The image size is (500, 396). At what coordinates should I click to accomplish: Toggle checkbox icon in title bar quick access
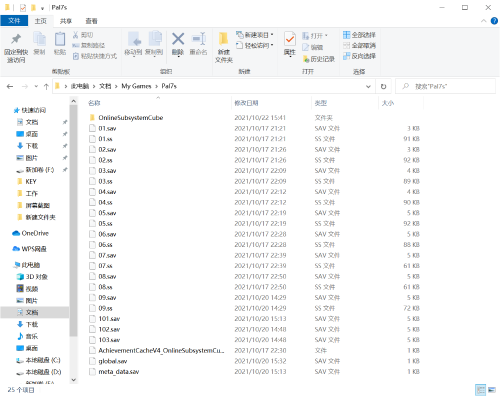tap(23, 7)
